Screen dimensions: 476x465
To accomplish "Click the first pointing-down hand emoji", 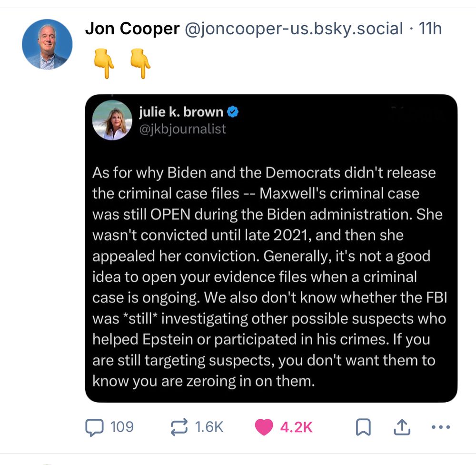I will [x=104, y=63].
